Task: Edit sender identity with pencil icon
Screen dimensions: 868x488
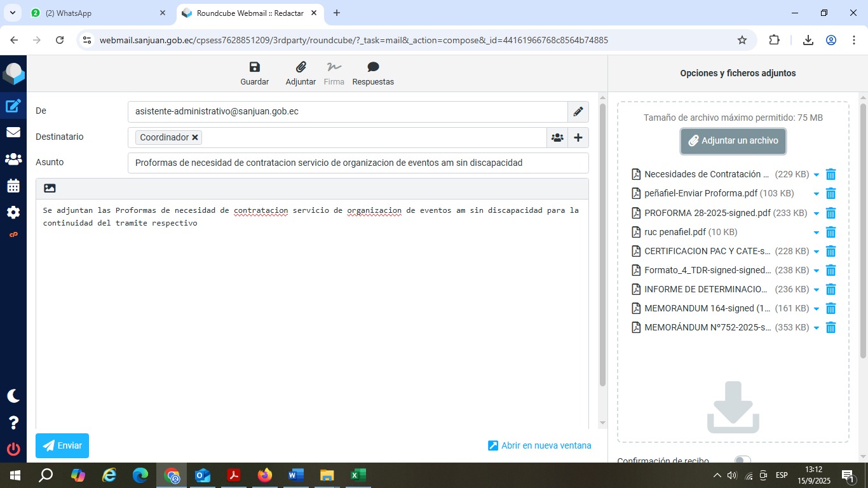Action: click(578, 112)
